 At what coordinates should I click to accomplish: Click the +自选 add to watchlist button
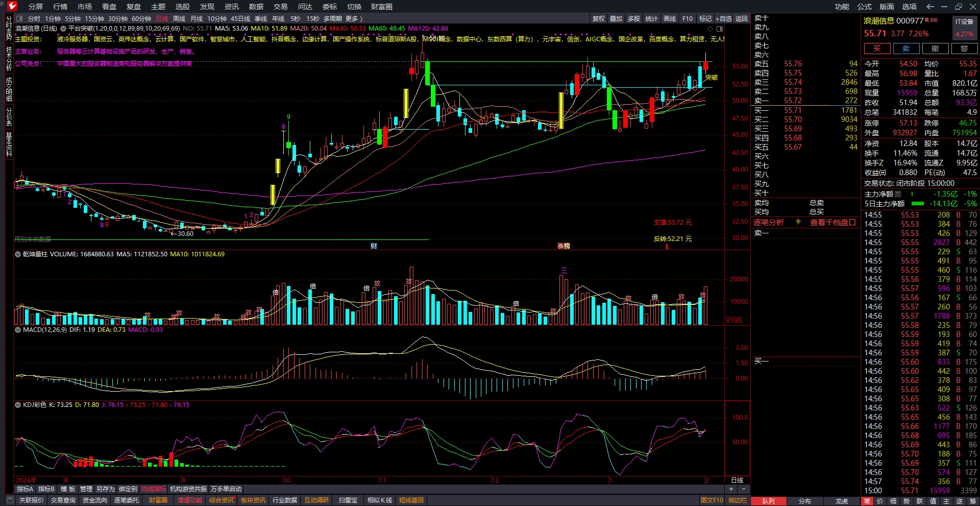click(x=723, y=18)
